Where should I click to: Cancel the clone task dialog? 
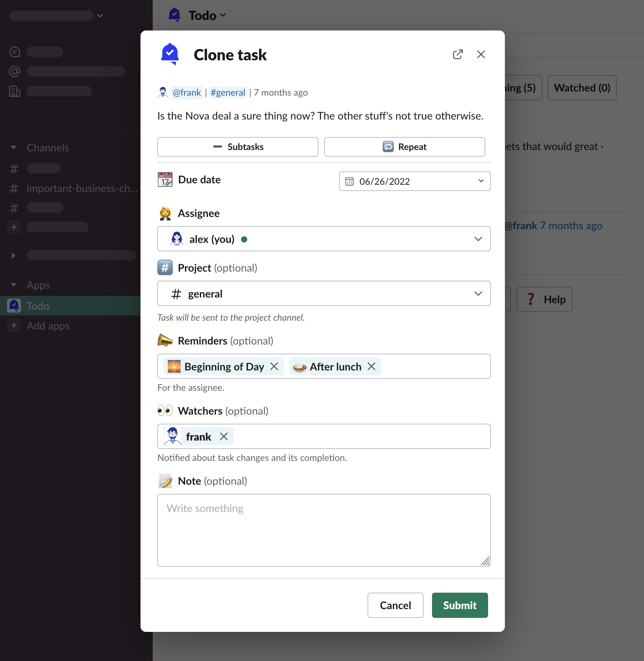point(395,605)
